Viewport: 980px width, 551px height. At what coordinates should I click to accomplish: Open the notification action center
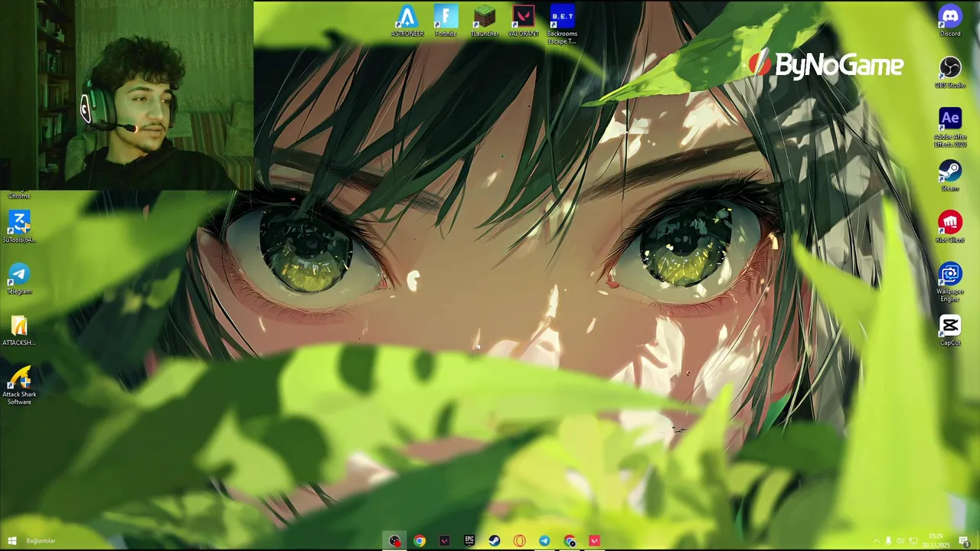pos(965,541)
